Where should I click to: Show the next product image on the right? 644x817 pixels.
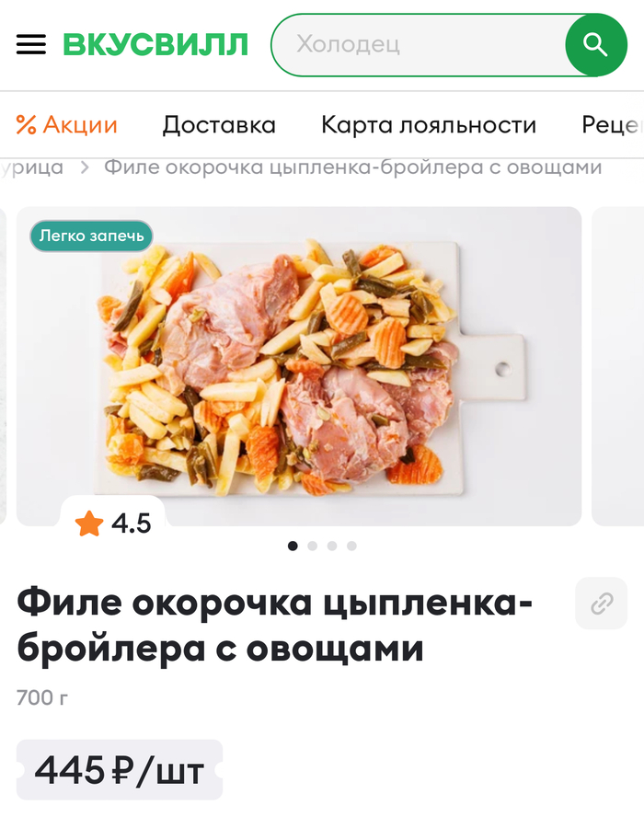[618, 366]
